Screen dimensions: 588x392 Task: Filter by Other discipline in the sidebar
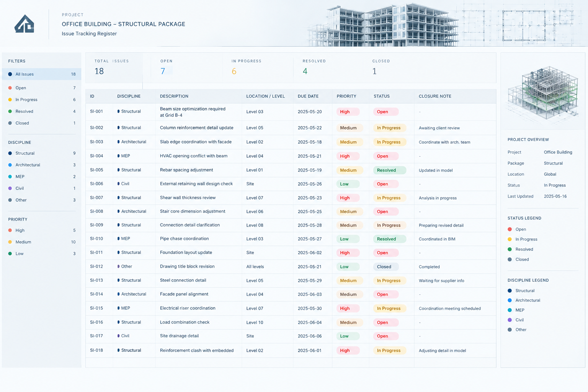point(41,200)
